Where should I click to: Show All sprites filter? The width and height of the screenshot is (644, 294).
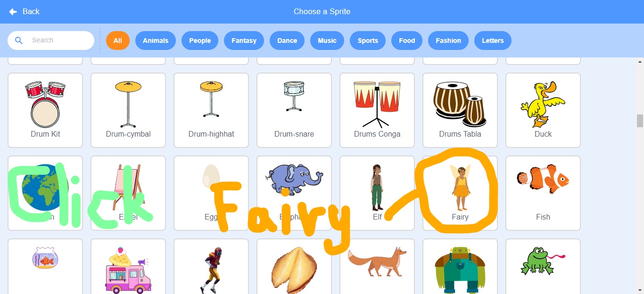(x=118, y=41)
